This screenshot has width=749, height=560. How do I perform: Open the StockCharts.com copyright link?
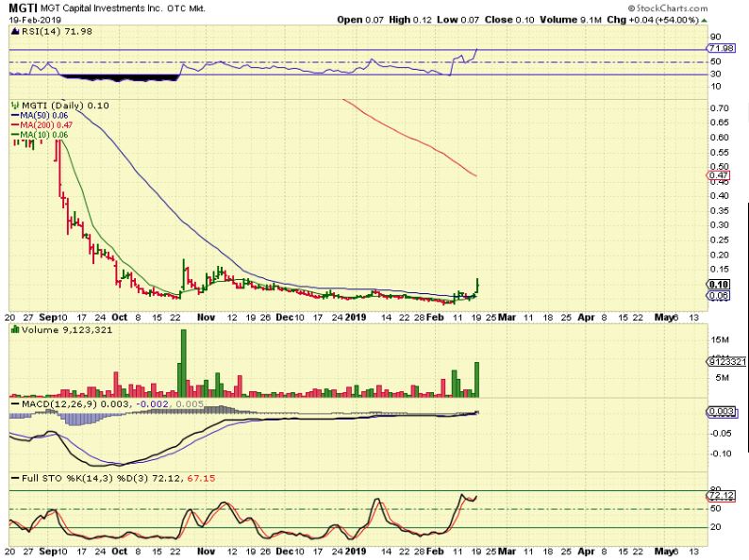(x=667, y=8)
